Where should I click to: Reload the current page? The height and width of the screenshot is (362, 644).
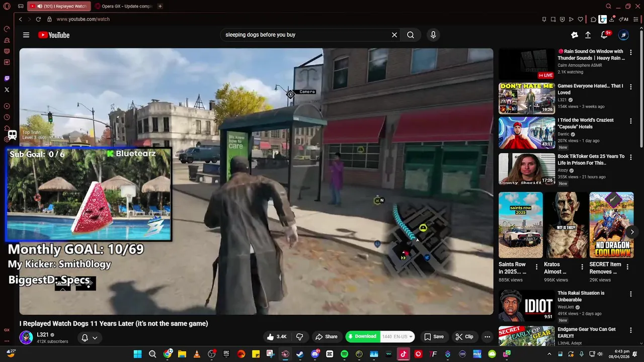coord(38,19)
